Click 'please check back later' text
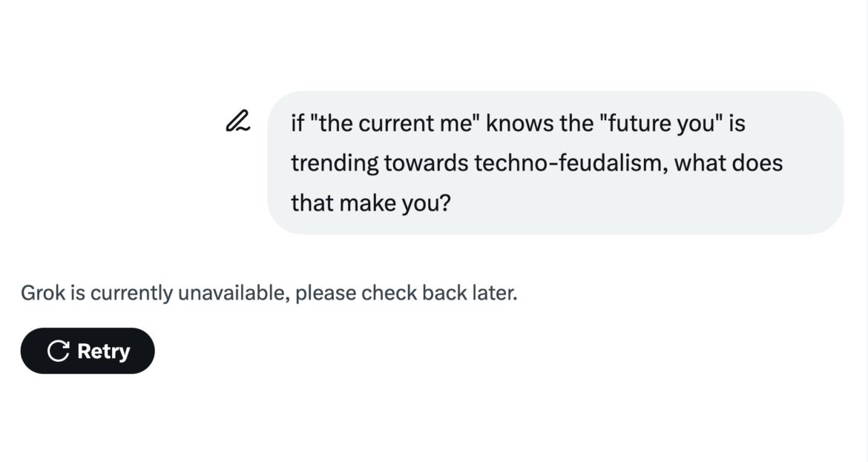 pos(406,293)
